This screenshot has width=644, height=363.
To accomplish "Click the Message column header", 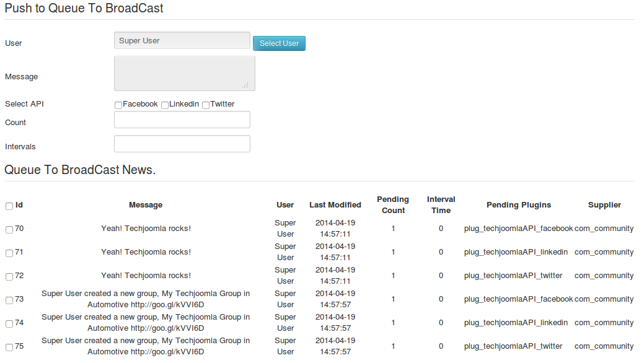I will (146, 205).
